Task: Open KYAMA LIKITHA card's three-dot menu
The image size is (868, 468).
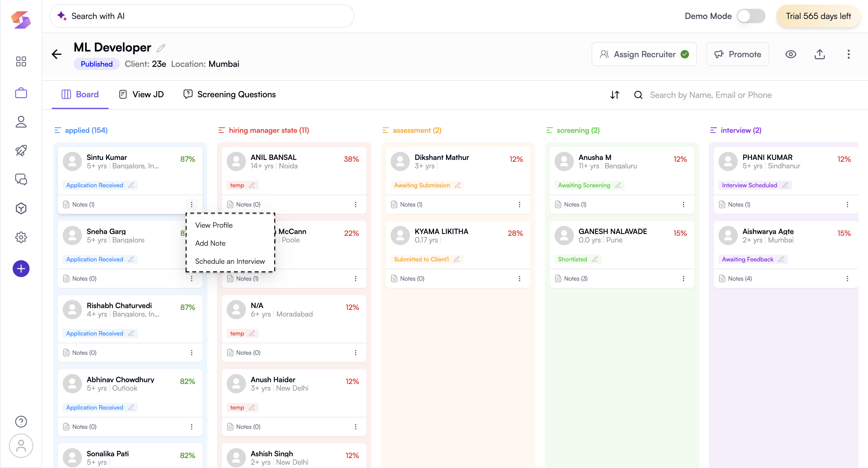Action: (519, 279)
